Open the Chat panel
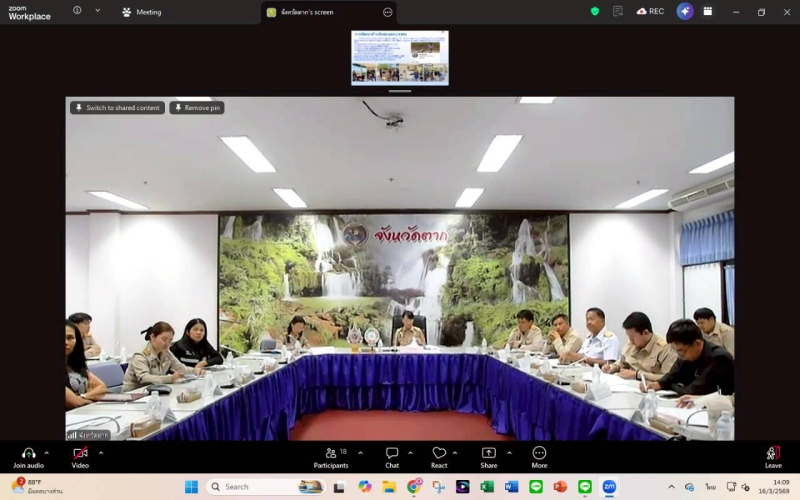Image resolution: width=800 pixels, height=500 pixels. pos(392,454)
